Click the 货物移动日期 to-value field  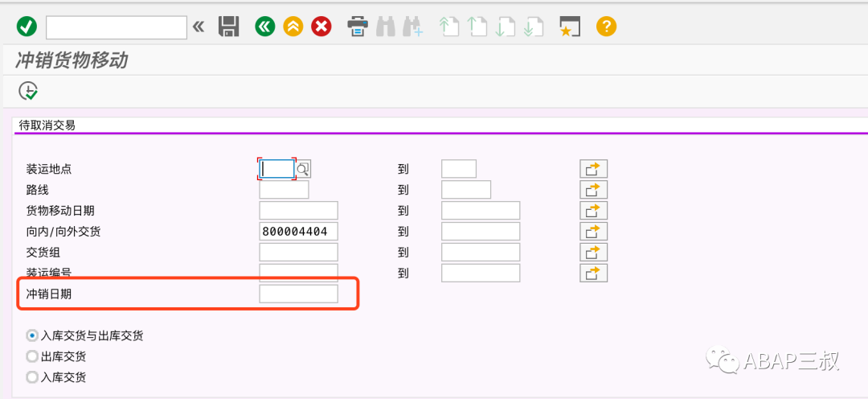481,211
